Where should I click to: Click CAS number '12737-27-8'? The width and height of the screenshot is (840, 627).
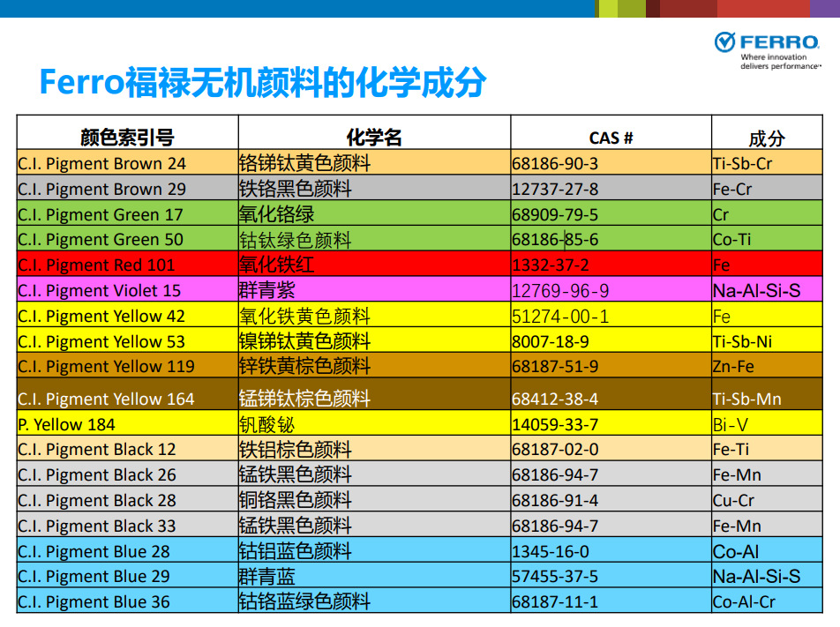pyautogui.click(x=555, y=189)
